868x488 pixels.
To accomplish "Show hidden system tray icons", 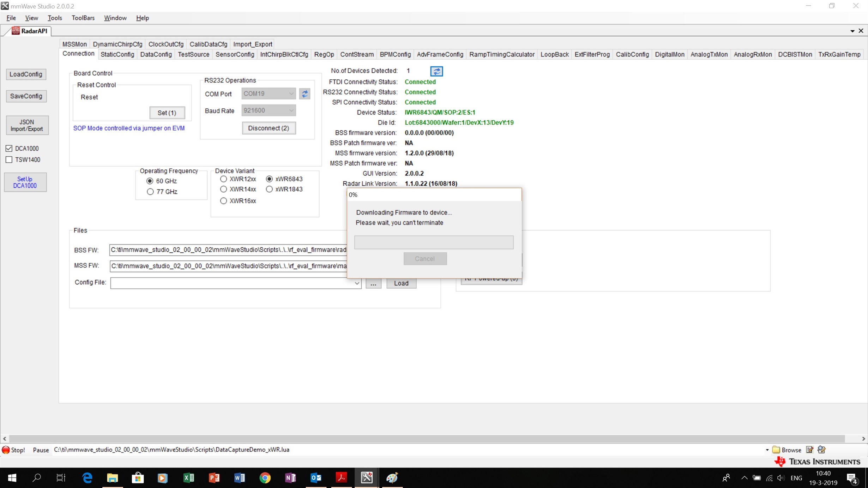I will point(744,478).
